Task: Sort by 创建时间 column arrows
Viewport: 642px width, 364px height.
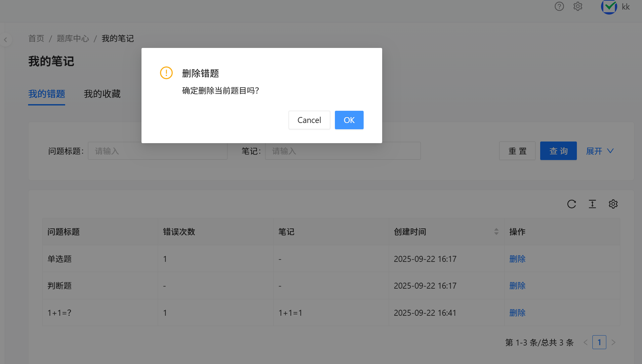Action: pos(496,231)
